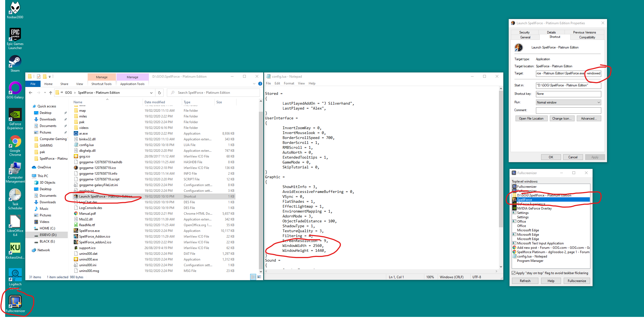Open the KickassUndelete desktop icon
This screenshot has height=318, width=644.
click(x=15, y=251)
